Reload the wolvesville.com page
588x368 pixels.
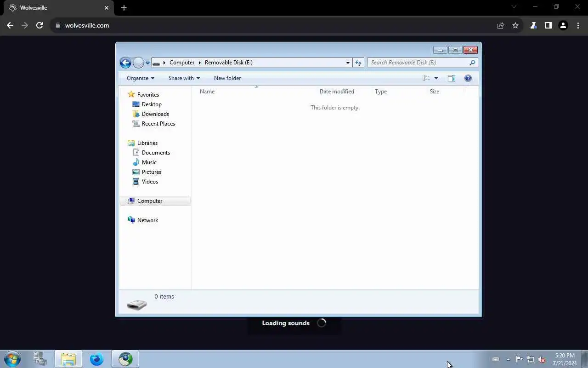[x=40, y=26]
